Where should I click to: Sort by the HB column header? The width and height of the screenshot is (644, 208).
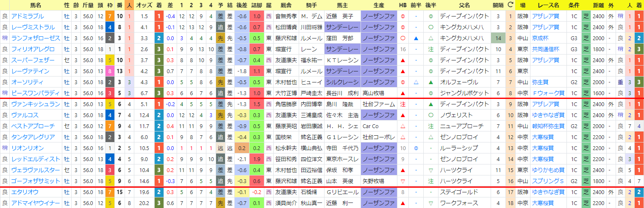pyautogui.click(x=402, y=5)
